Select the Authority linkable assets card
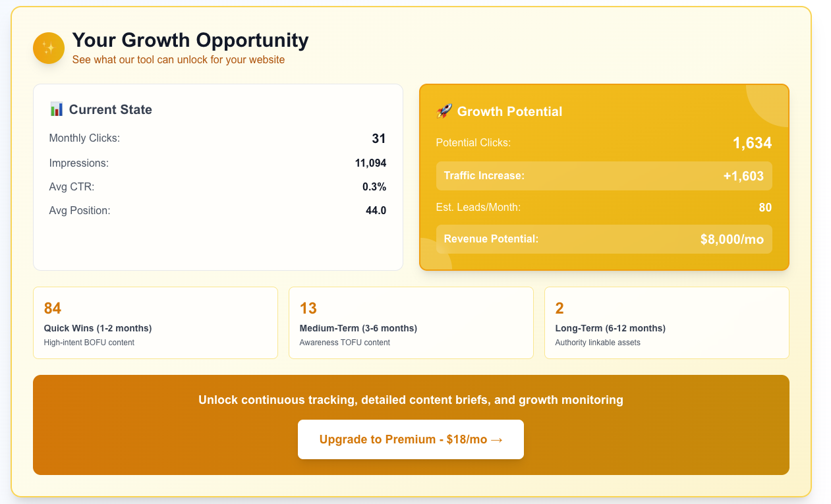 point(666,323)
